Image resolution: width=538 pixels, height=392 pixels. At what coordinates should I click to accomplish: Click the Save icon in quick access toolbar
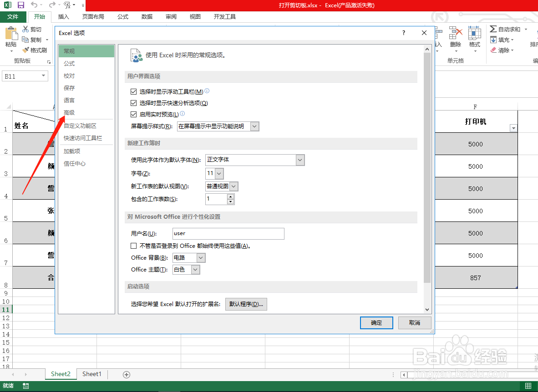coord(21,5)
